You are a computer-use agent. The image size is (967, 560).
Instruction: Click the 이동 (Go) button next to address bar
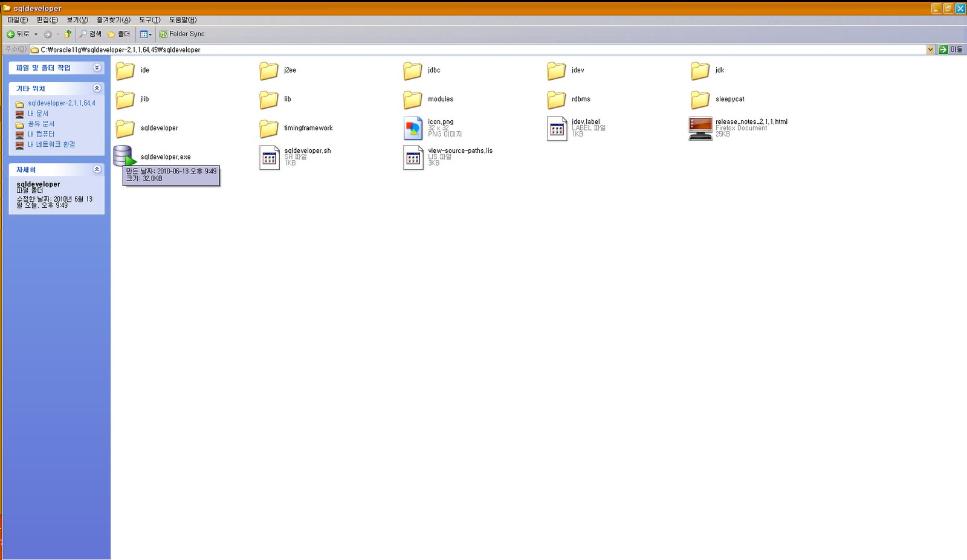coord(949,50)
